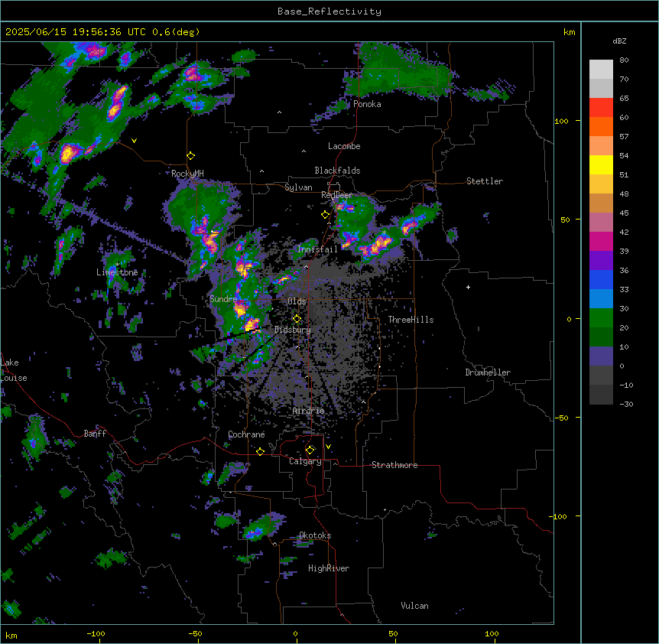Click the yellow diamond marker above Calgary label
Viewport: 659px width, 644px height.
click(x=310, y=450)
